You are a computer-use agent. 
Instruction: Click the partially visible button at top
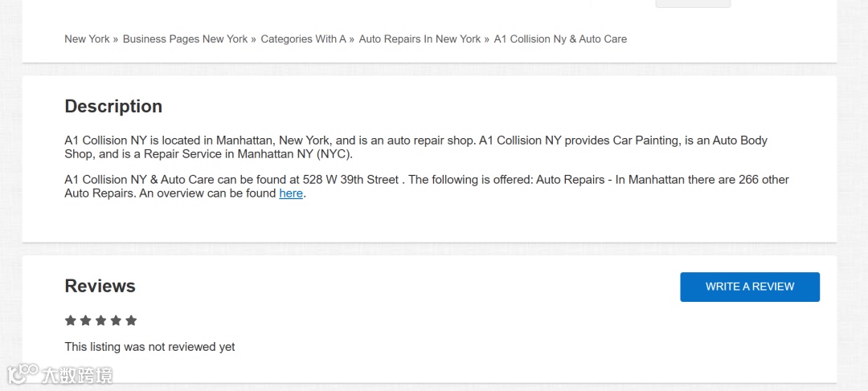tap(693, 3)
